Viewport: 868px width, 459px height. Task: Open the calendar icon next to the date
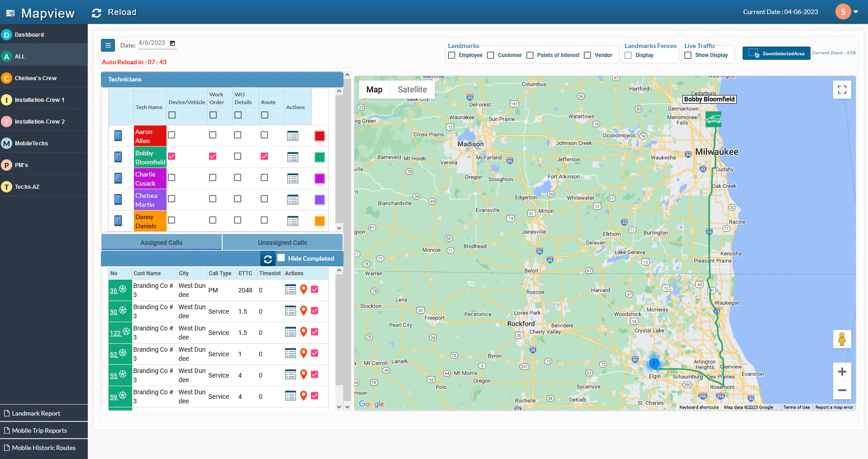(x=172, y=43)
